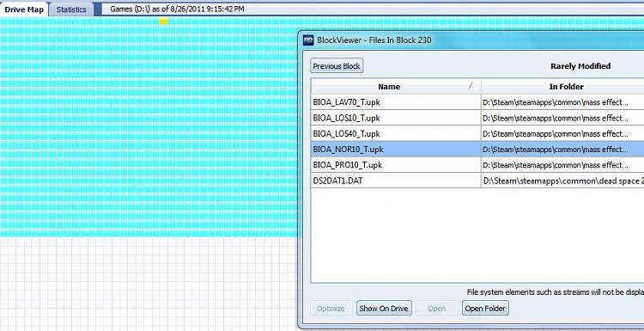Click the folder path for BIOA_PRO10_T.upk
The width and height of the screenshot is (644, 331).
(x=556, y=165)
